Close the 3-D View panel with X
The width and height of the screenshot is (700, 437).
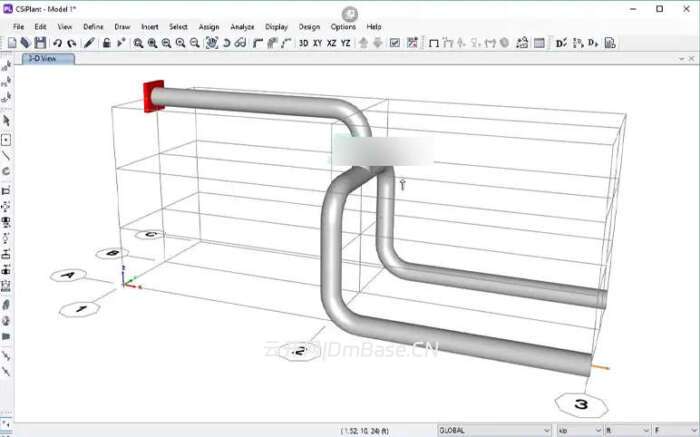point(692,59)
